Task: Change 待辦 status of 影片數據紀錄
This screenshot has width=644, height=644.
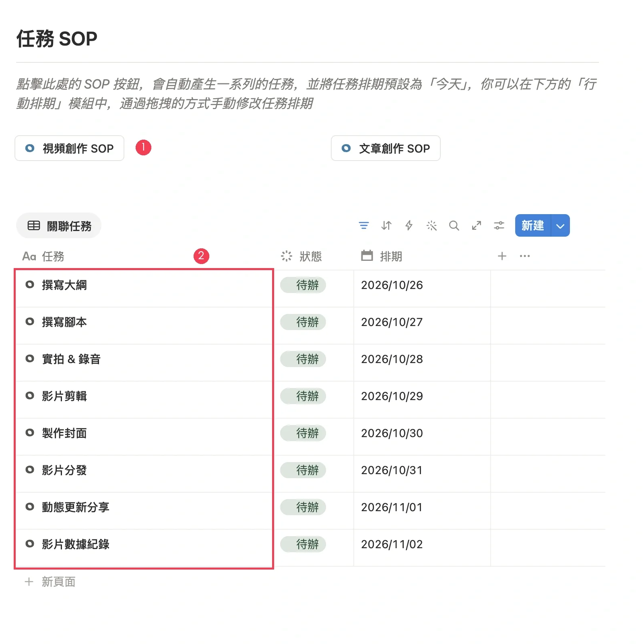Action: 303,544
